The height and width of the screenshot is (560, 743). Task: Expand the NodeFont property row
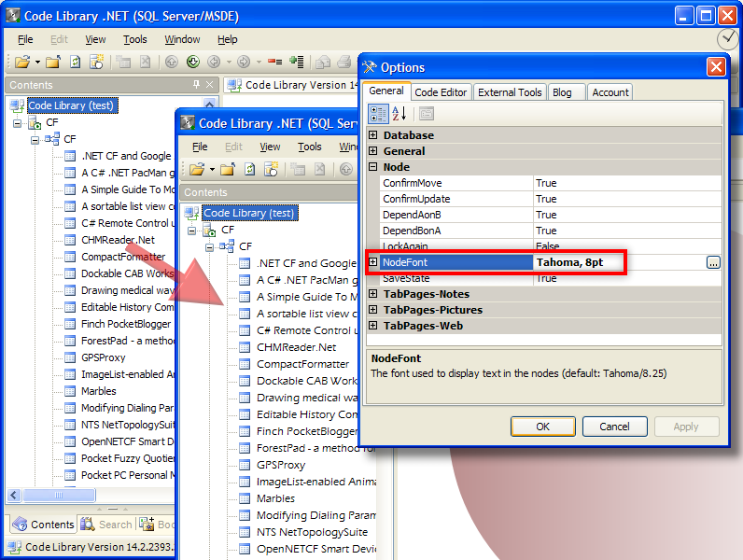pyautogui.click(x=373, y=262)
